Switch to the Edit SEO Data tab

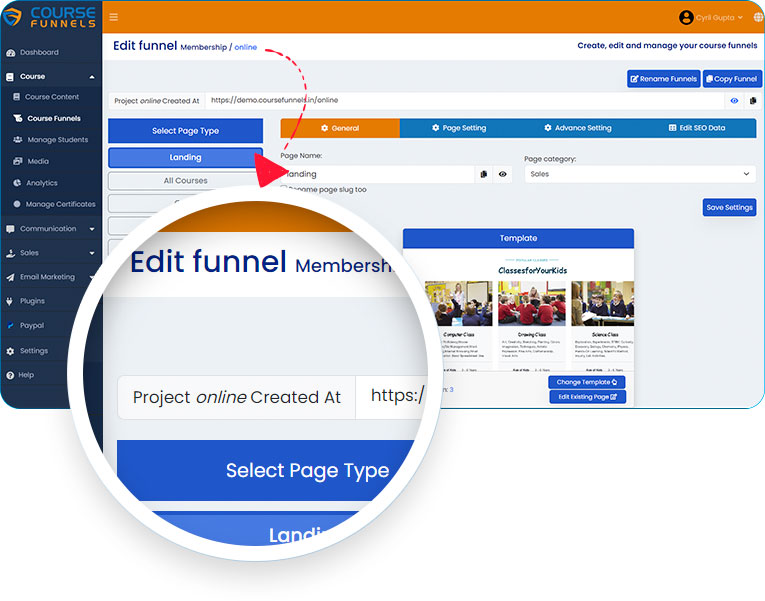pyautogui.click(x=697, y=128)
